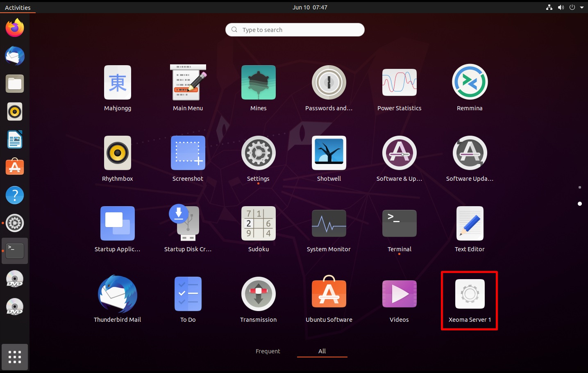Click the Type to search field
Screen dimensions: 588x373
click(295, 30)
